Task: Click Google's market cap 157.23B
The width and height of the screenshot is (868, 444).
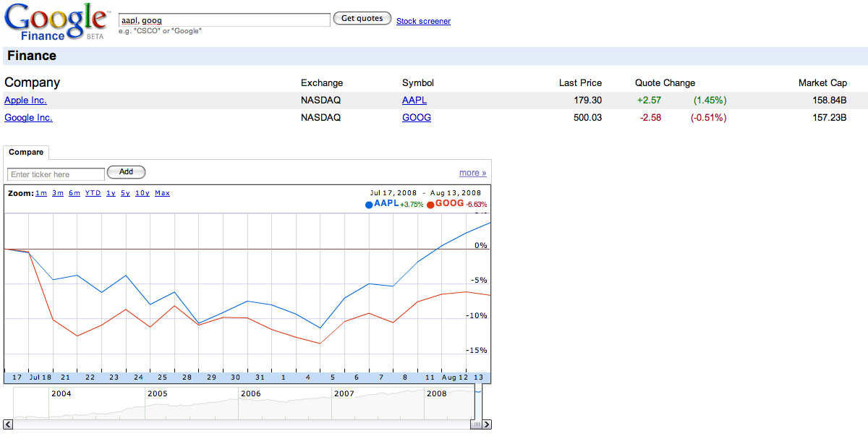Action: 830,118
